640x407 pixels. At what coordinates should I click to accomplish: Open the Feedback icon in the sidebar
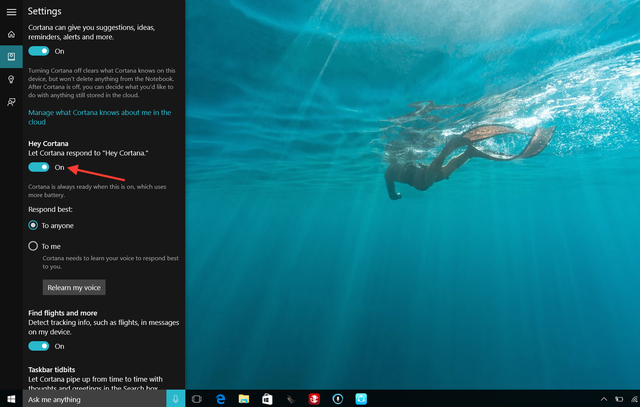[11, 102]
